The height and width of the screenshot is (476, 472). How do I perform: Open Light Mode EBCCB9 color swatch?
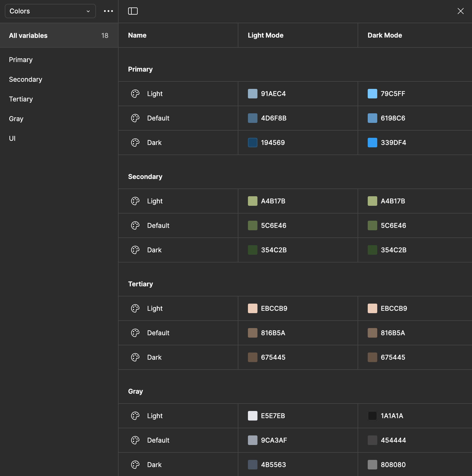click(x=253, y=308)
